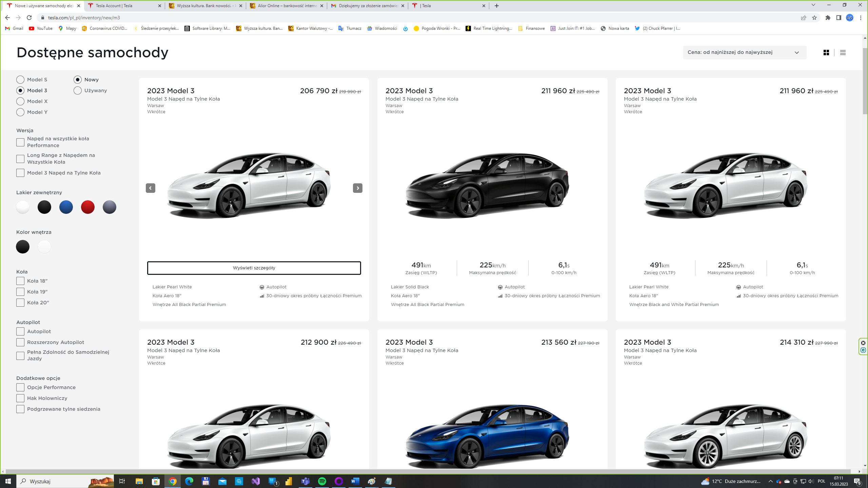This screenshot has width=868, height=488.
Task: Close the Tesla Account tab
Action: tap(160, 6)
